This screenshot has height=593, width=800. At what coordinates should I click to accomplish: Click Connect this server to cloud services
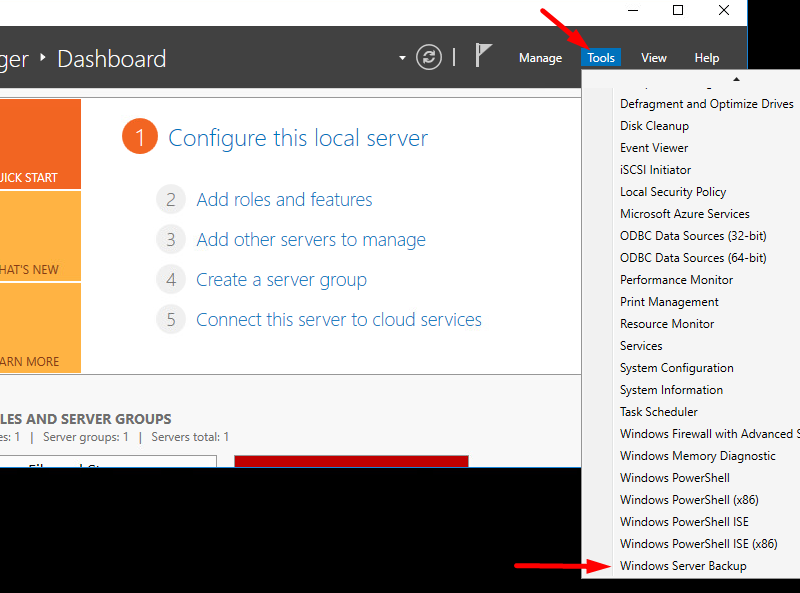[339, 320]
